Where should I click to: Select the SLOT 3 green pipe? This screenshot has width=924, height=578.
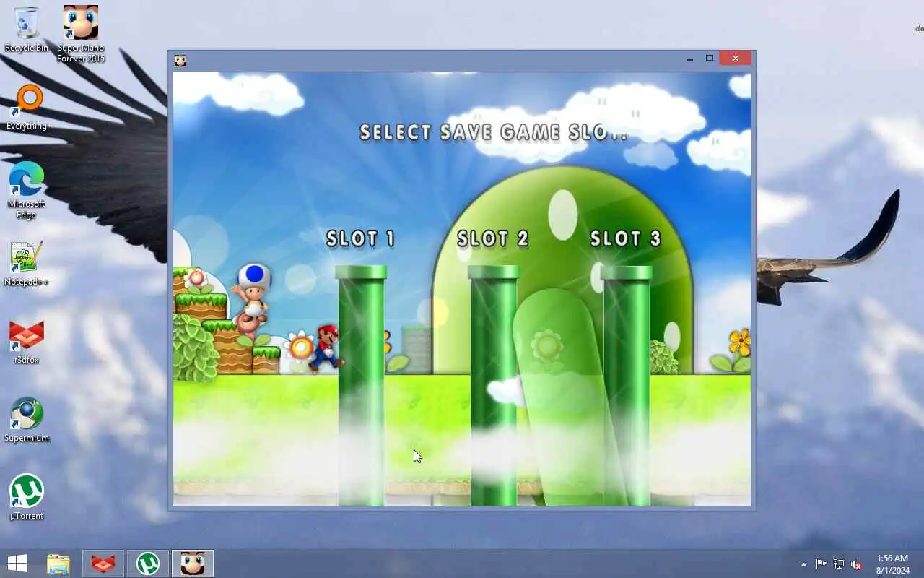coord(627,384)
